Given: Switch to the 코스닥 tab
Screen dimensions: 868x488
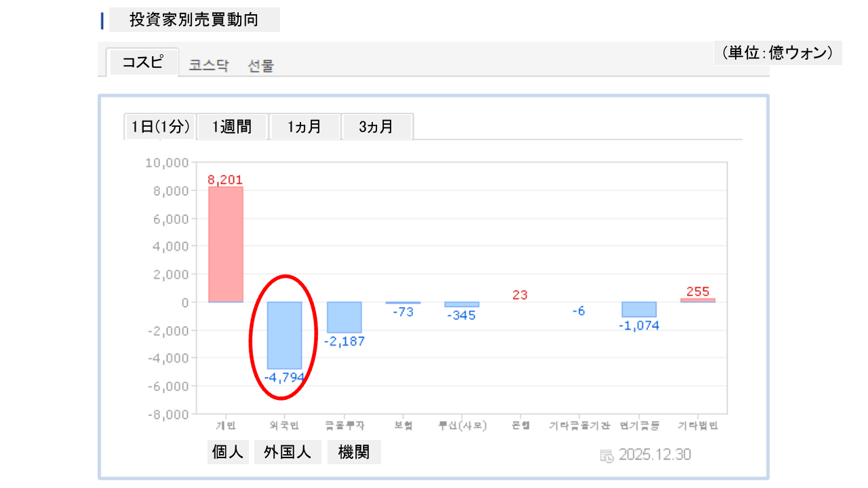Looking at the screenshot, I should [209, 66].
